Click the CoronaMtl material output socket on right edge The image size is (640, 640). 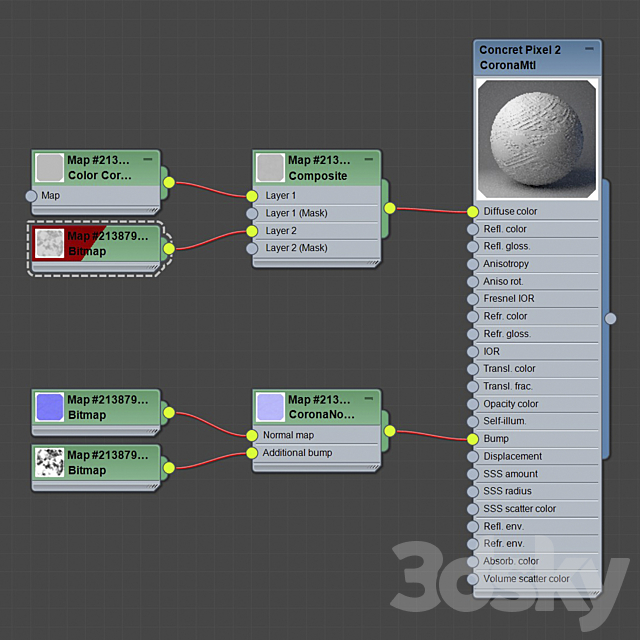610,318
